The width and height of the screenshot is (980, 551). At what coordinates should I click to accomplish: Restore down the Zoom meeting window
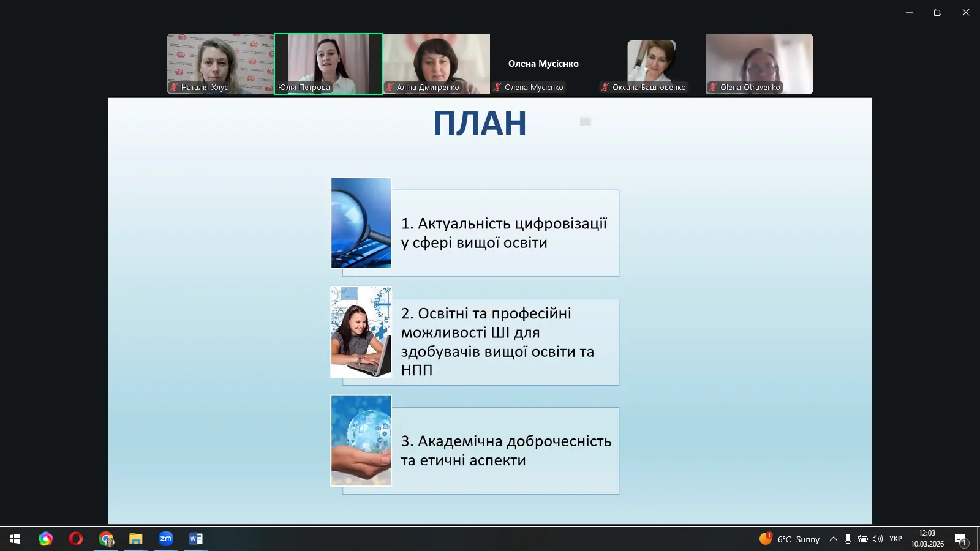click(938, 12)
